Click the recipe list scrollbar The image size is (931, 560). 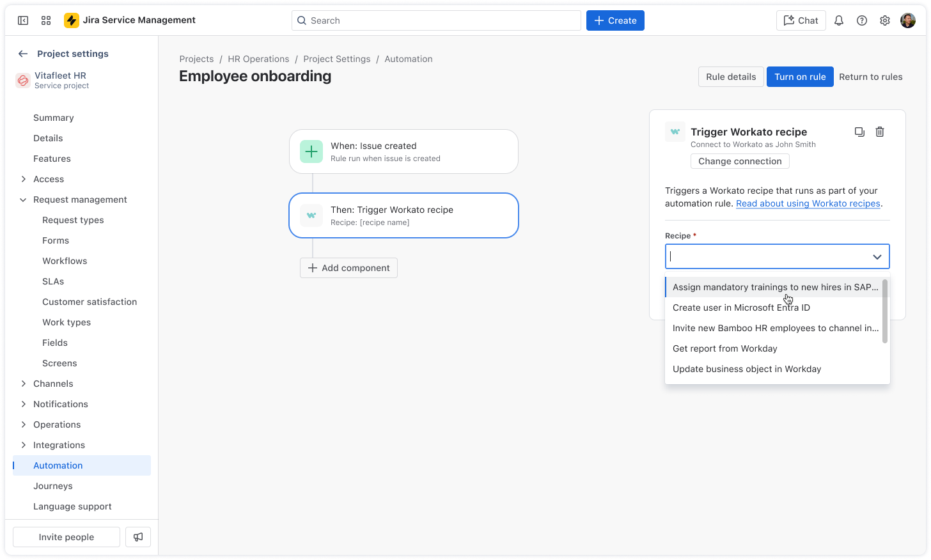tap(885, 311)
